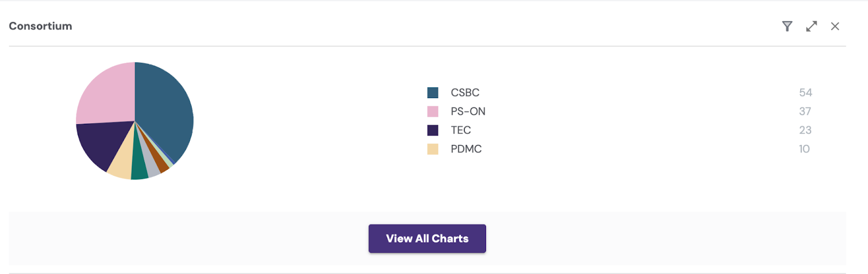Click the View All Charts button

pyautogui.click(x=427, y=239)
